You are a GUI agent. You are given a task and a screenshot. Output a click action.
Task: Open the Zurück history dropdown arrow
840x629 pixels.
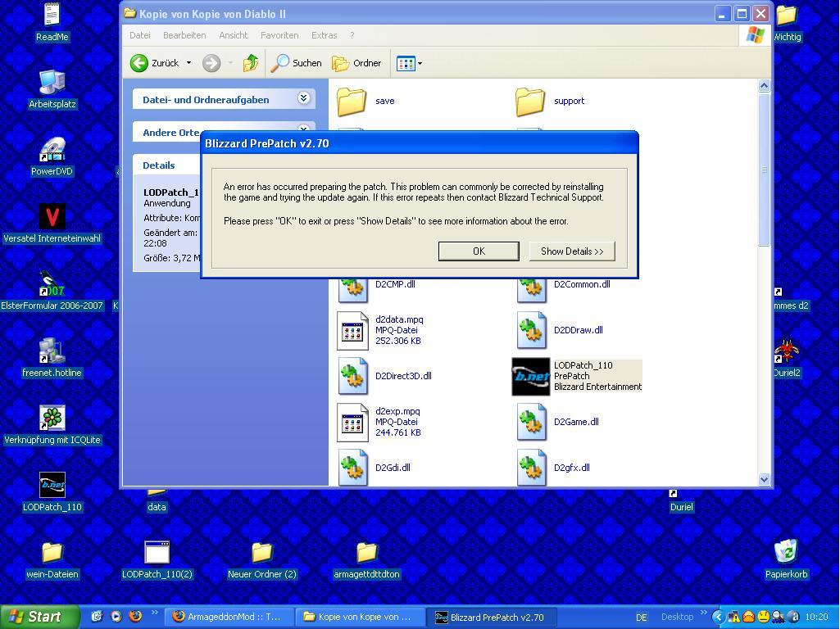click(x=188, y=63)
